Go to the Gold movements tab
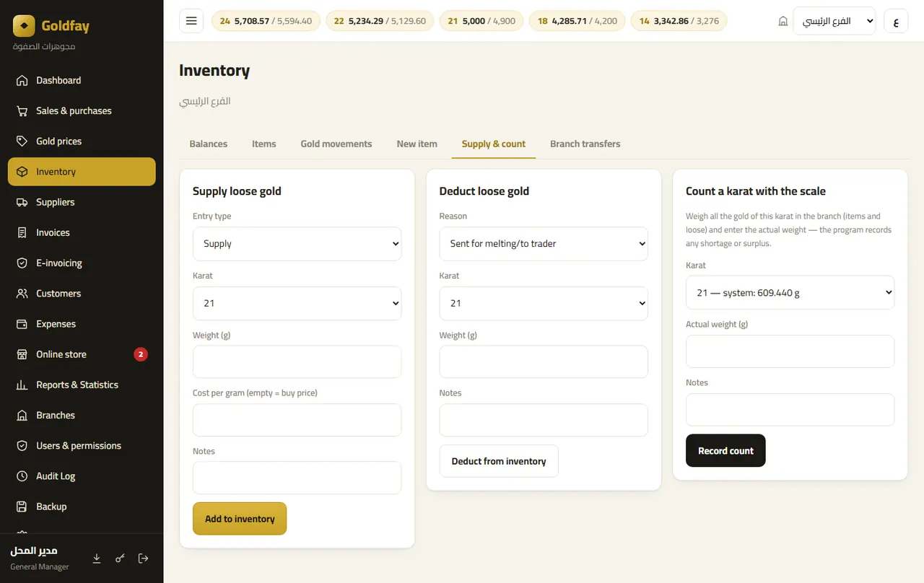Image resolution: width=924 pixels, height=583 pixels. pos(336,144)
